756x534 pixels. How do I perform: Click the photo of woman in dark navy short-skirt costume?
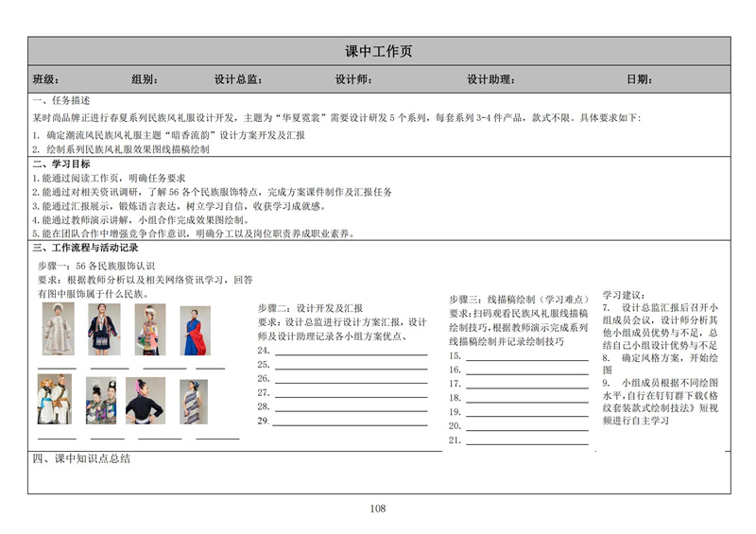(104, 330)
